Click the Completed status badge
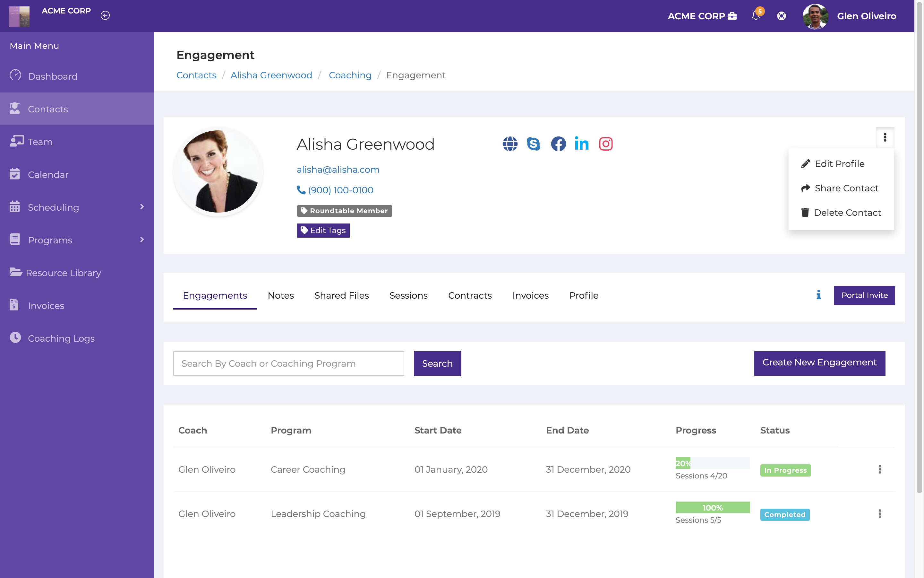 click(785, 514)
